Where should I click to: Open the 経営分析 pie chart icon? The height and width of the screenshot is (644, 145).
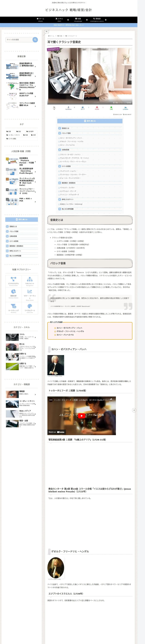13,291
